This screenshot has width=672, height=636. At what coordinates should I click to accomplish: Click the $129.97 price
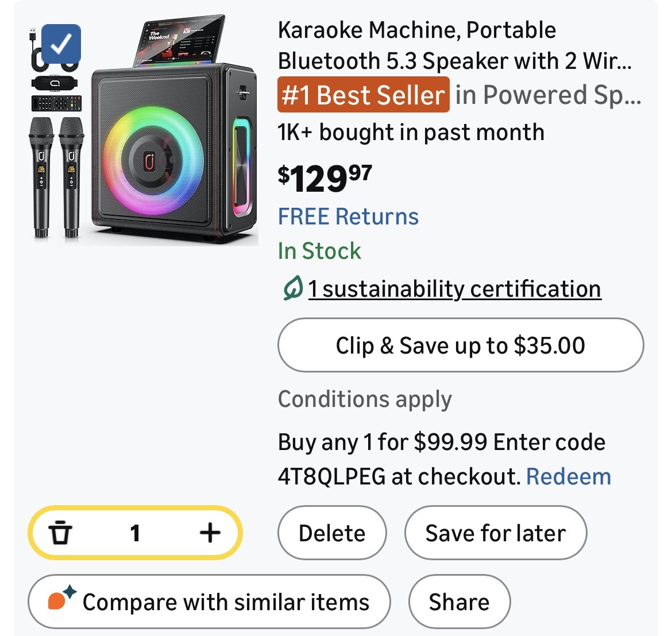click(325, 179)
